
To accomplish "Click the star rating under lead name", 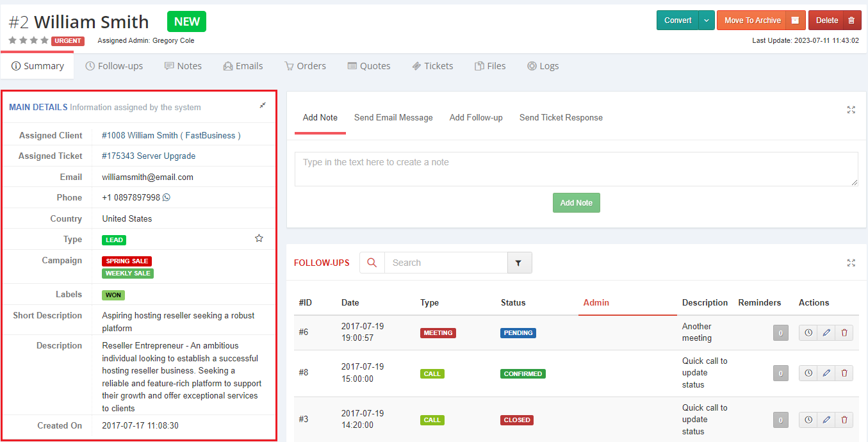I will click(x=28, y=40).
